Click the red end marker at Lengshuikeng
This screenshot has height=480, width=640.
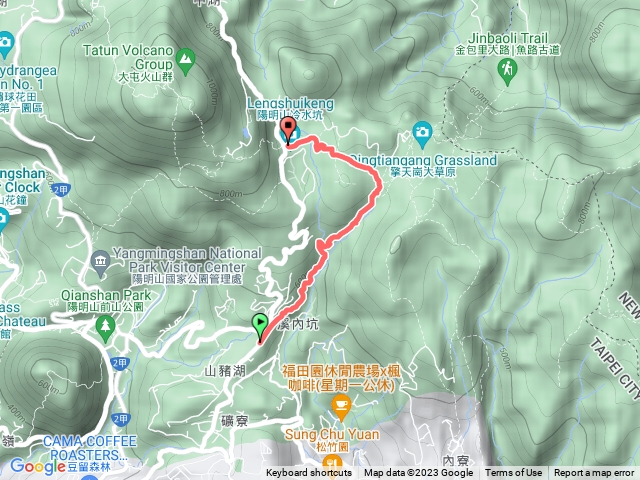[x=289, y=130]
